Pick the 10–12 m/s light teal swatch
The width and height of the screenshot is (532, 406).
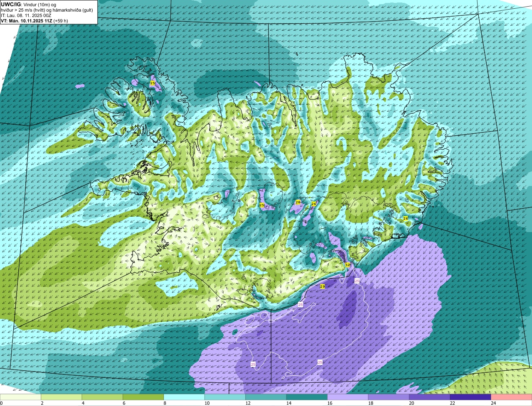225,397
